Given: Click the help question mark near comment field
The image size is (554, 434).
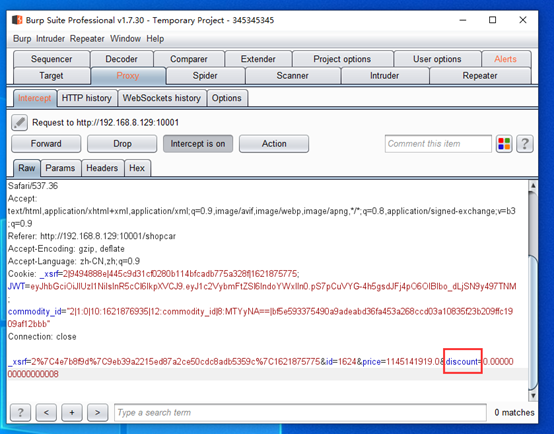Looking at the screenshot, I should (525, 144).
